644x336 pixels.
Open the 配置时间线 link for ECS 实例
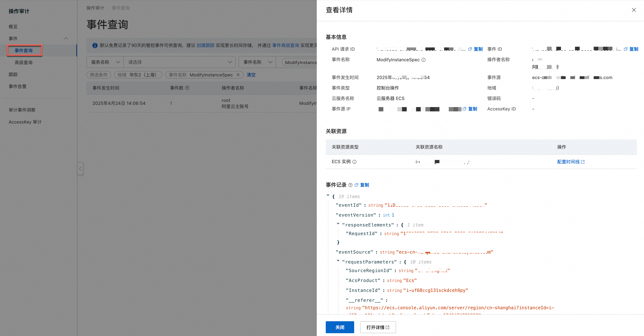point(571,162)
